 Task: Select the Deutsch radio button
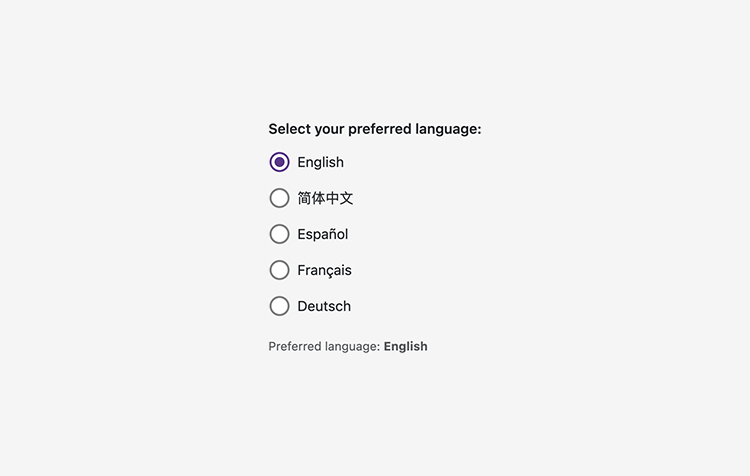(x=279, y=306)
